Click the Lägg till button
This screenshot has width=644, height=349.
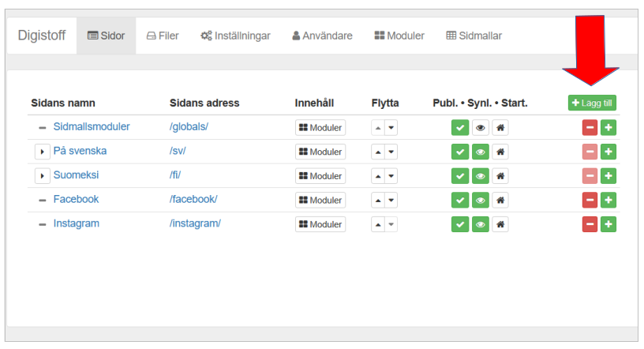click(x=592, y=103)
